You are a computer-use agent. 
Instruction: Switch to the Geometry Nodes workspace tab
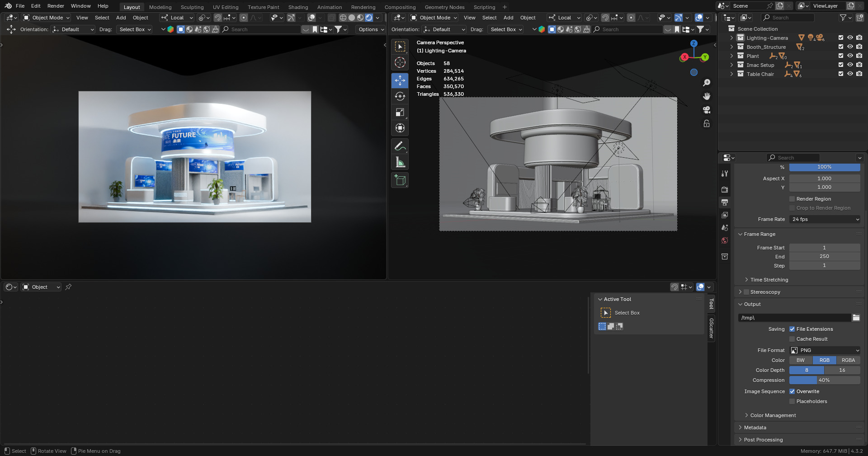444,7
